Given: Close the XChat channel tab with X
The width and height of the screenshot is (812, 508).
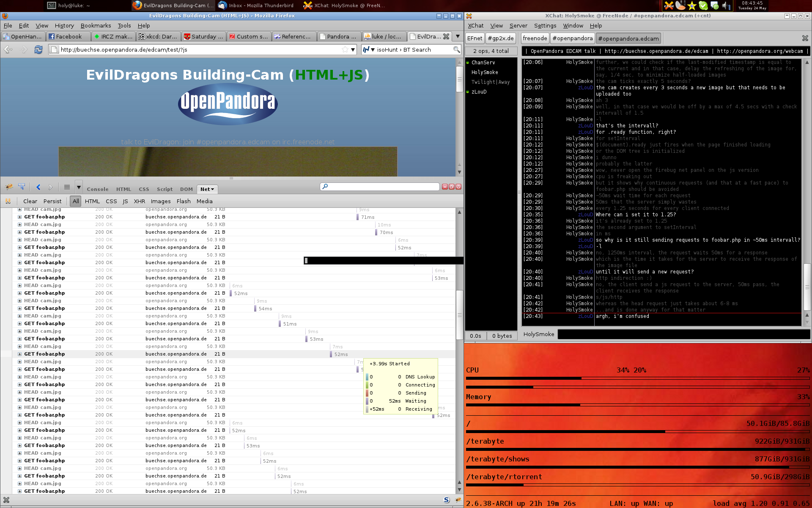Looking at the screenshot, I should pyautogui.click(x=805, y=38).
